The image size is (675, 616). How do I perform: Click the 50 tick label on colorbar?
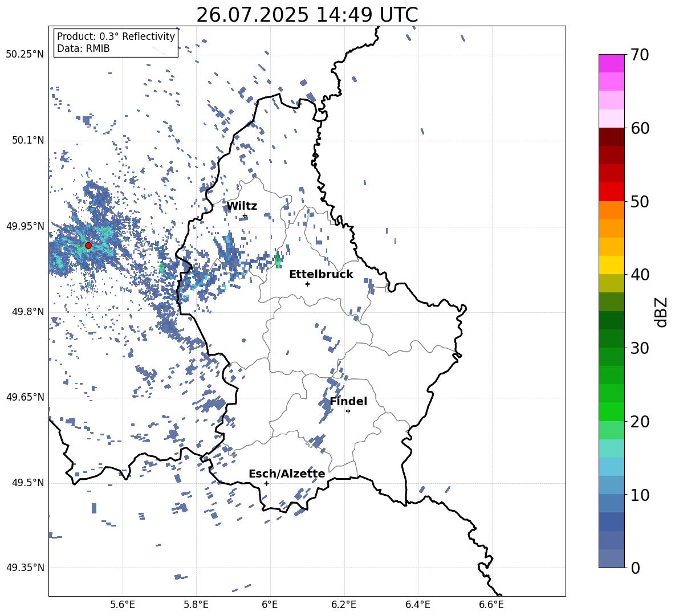click(640, 202)
